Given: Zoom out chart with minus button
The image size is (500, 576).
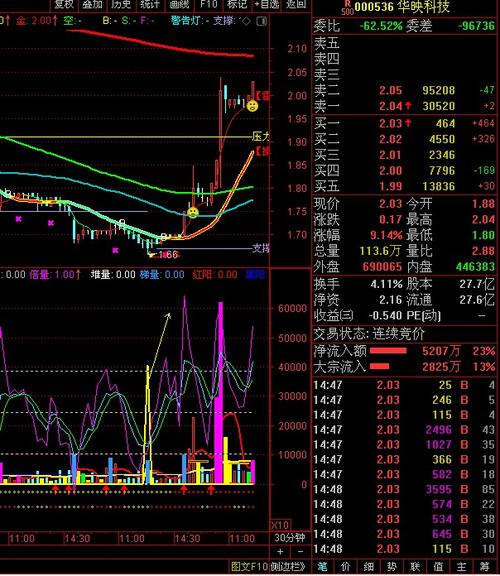Looking at the screenshot, I should (301, 551).
